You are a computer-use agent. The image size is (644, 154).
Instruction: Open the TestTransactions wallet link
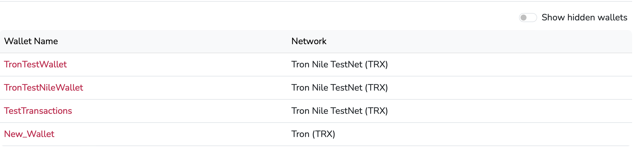(x=38, y=111)
